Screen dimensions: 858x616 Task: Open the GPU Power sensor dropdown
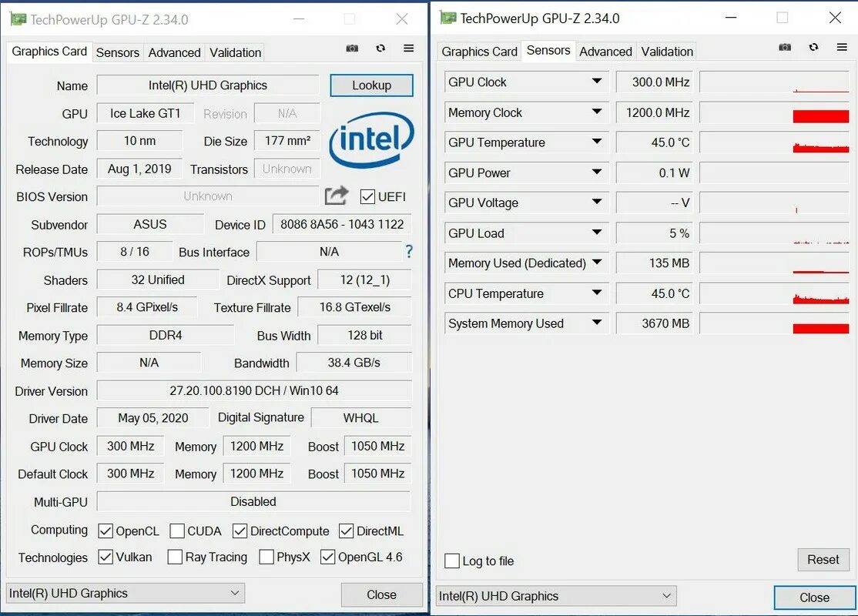597,172
